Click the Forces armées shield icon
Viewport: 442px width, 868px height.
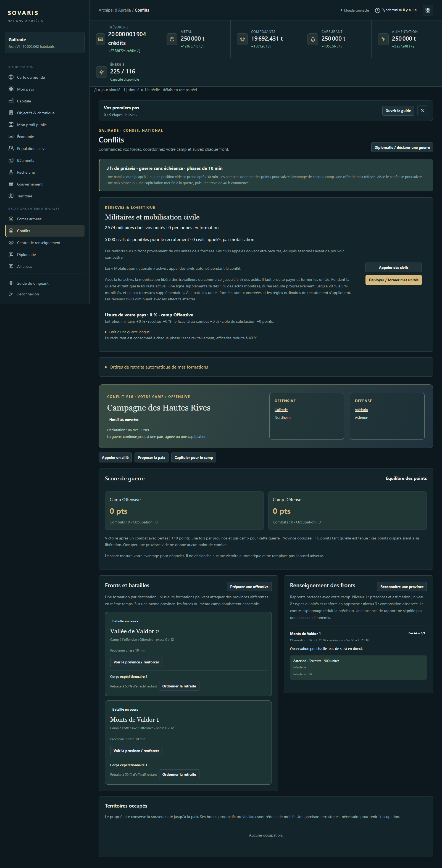[x=11, y=219]
